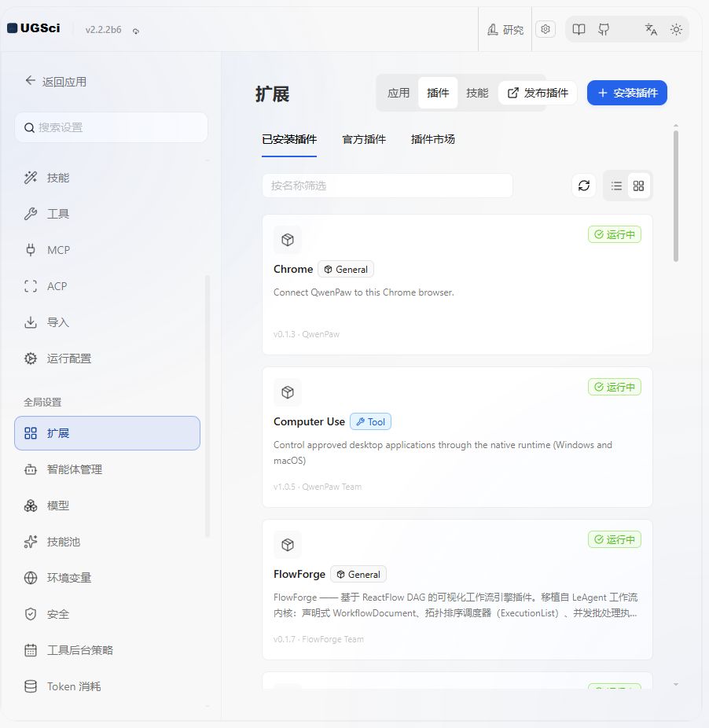Viewport: 709px width, 728px height.
Task: Click the plugin list vertical scrollbar
Action: tap(676, 196)
